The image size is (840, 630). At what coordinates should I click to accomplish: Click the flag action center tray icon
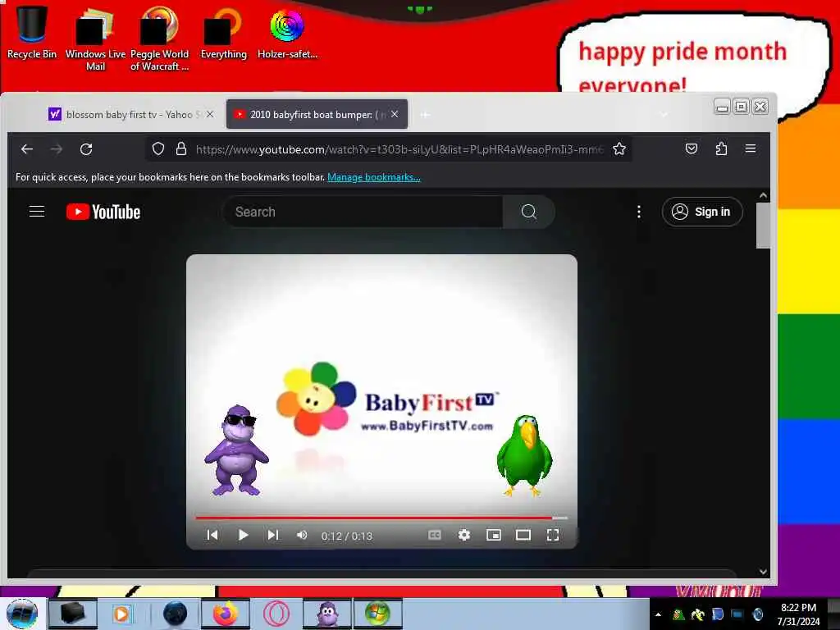click(x=717, y=614)
